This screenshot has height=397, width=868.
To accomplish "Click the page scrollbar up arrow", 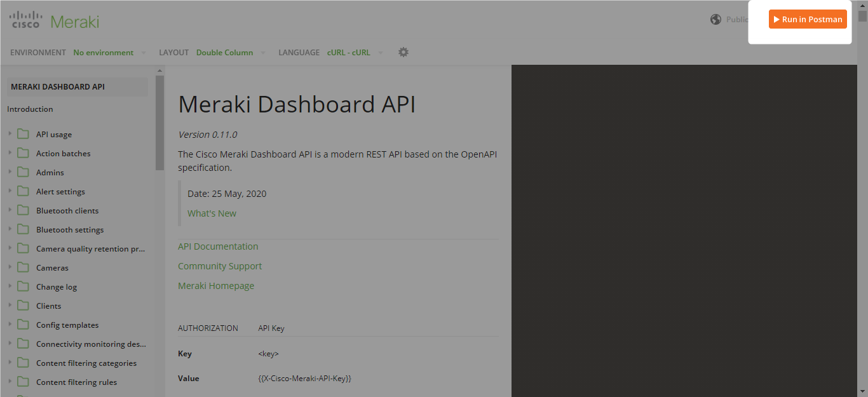I will (862, 5).
